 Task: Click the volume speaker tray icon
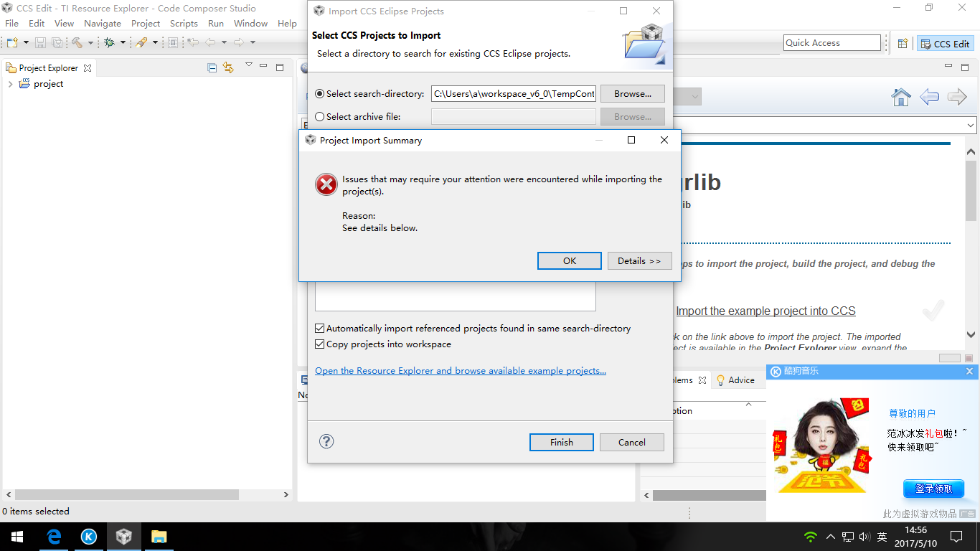click(864, 537)
